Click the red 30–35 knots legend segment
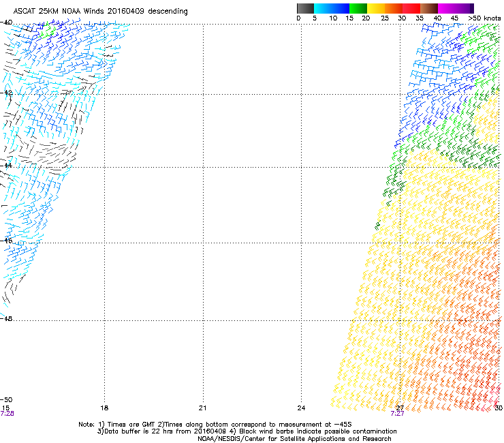 (x=411, y=8)
